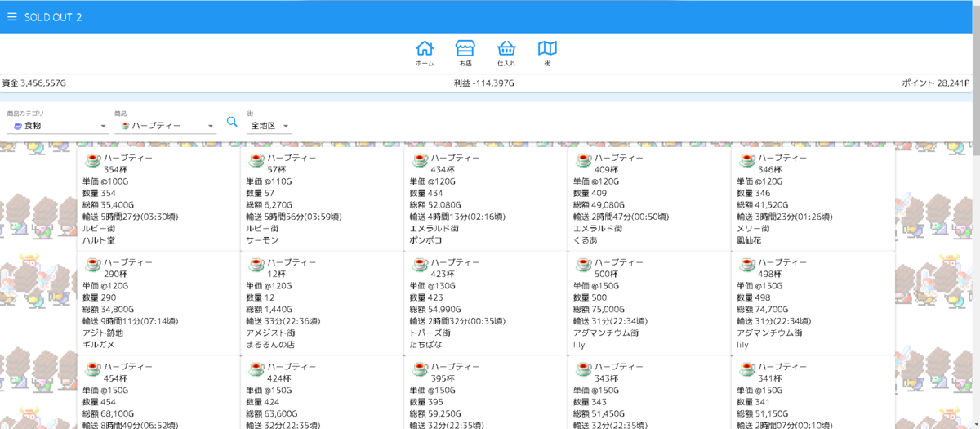Go to ホーム with the house icon

(x=425, y=52)
